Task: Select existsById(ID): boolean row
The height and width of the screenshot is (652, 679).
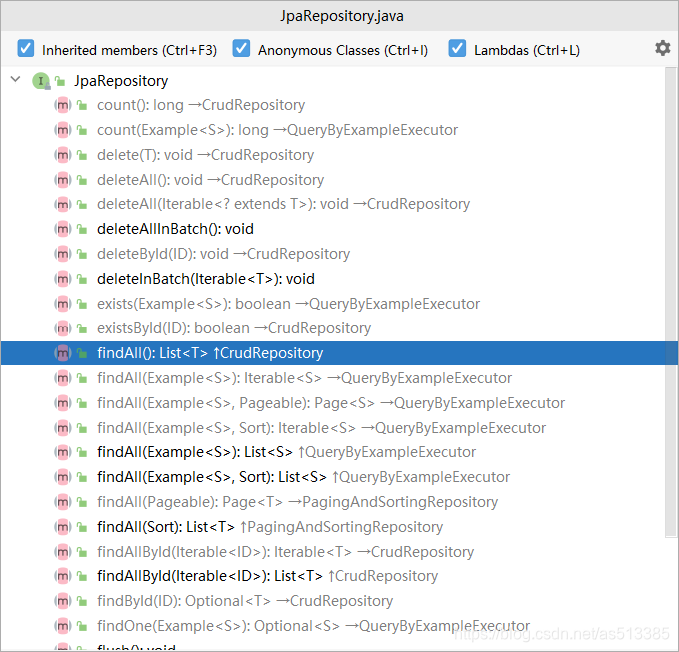Action: click(x=333, y=328)
